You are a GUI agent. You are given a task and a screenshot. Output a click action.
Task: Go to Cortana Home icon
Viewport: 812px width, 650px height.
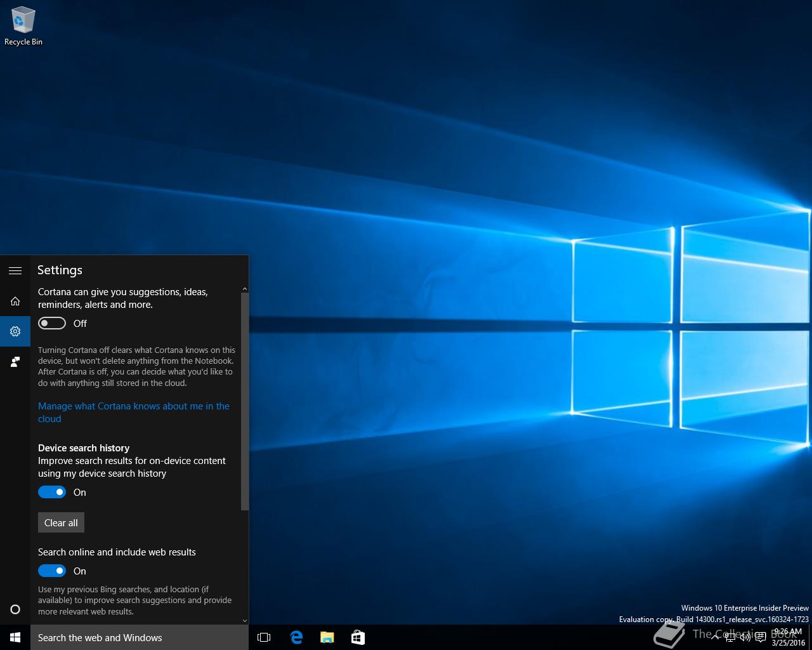point(15,301)
